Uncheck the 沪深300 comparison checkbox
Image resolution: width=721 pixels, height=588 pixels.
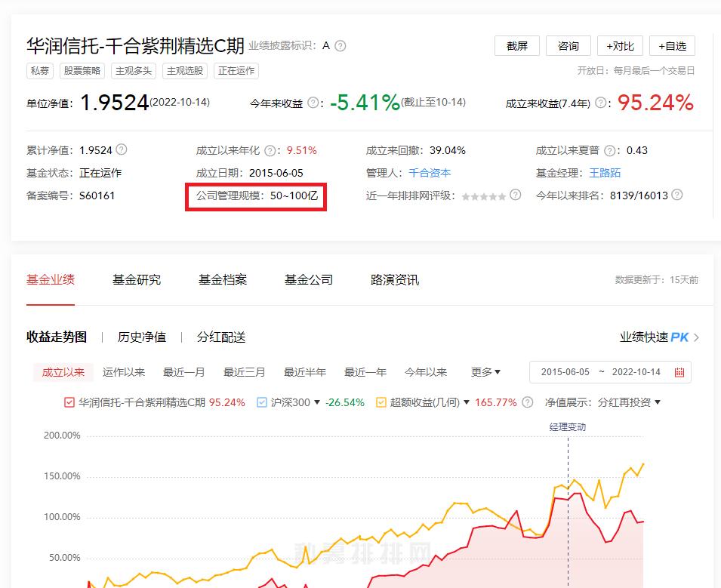[x=262, y=402]
